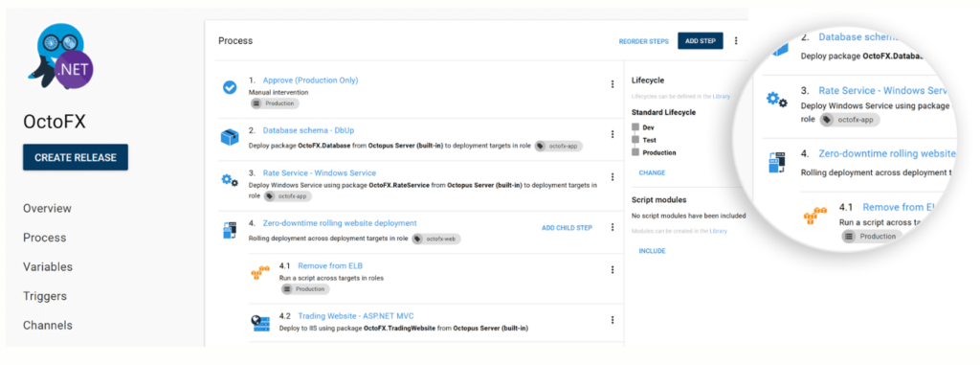Viewport: 980px width, 365px height.
Task: Open the Database schema step options menu
Action: pos(612,134)
